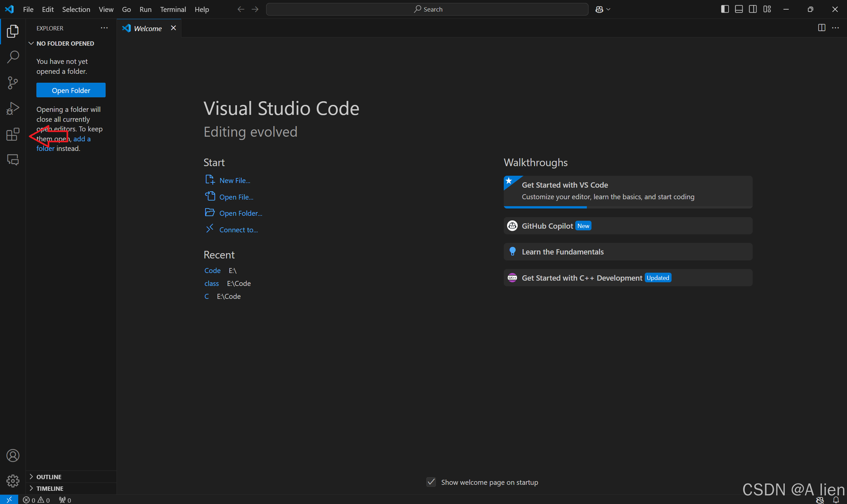The height and width of the screenshot is (504, 847).
Task: Uncheck Show welcome page on startup
Action: pyautogui.click(x=431, y=482)
